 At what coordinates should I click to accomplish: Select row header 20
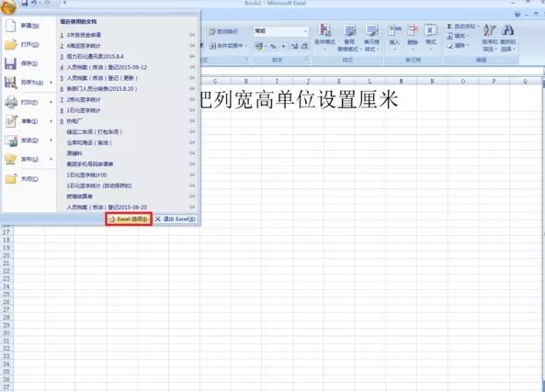tap(6, 255)
